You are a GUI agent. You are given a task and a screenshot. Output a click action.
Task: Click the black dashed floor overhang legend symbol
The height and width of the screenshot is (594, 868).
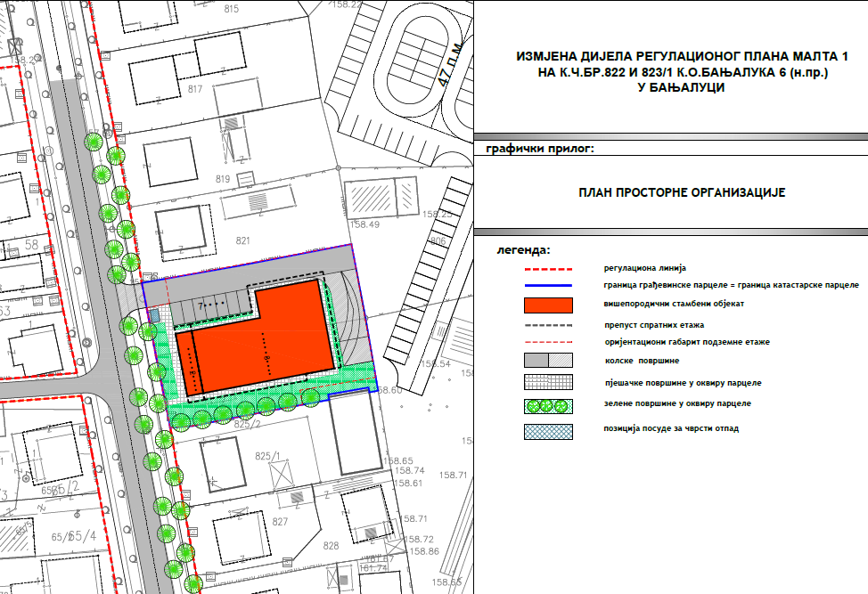pyautogui.click(x=547, y=326)
